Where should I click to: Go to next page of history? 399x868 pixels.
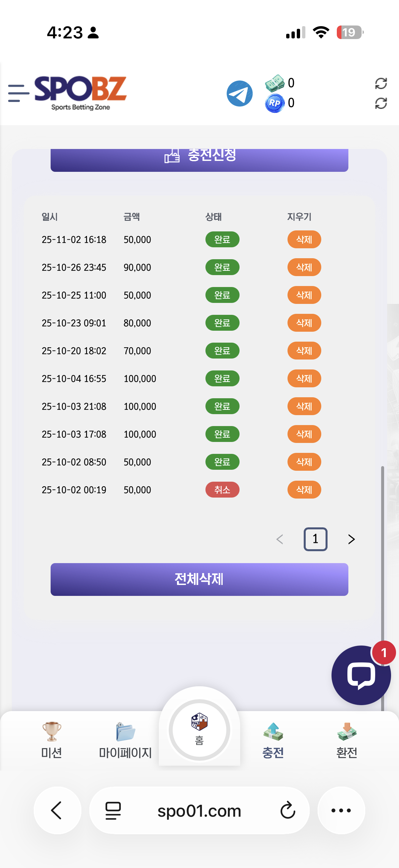[x=351, y=539]
